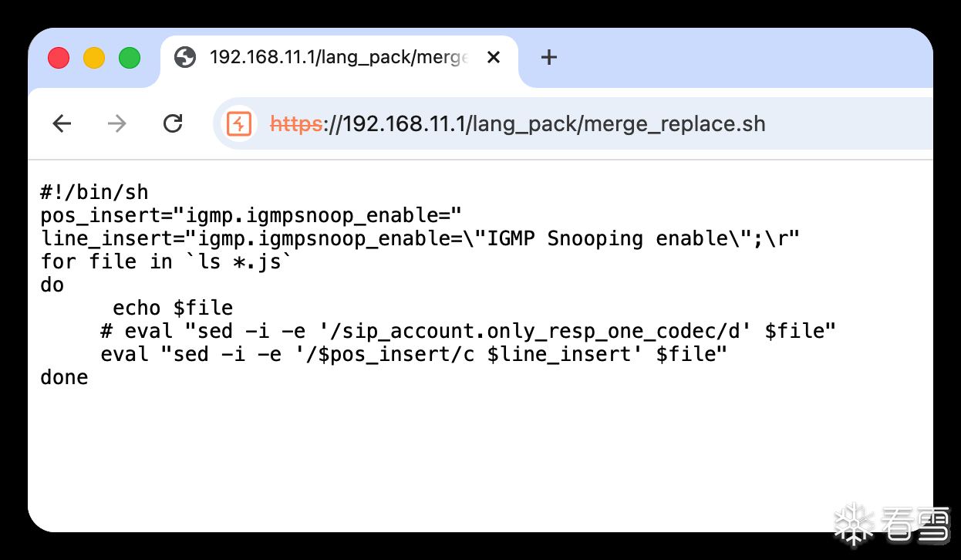Click the crossed-out https in the URL
The image size is (961, 560).
[x=296, y=123]
